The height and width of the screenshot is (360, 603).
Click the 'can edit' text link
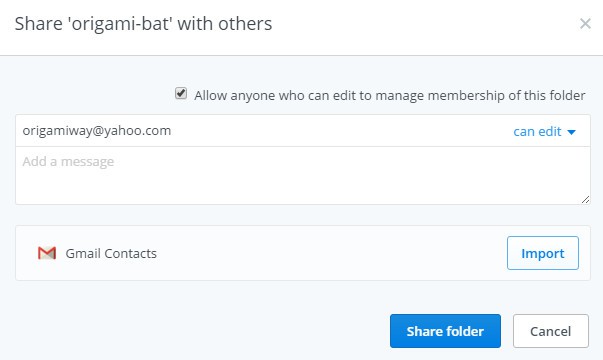point(537,132)
